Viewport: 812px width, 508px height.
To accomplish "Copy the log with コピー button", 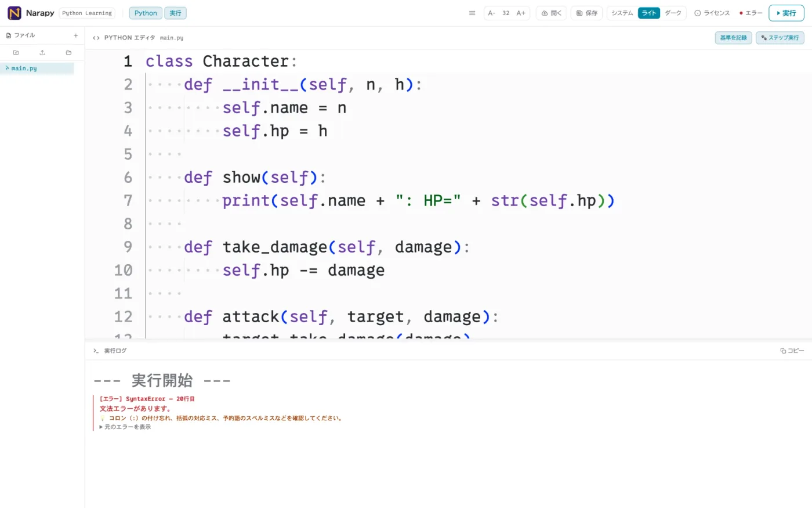I will (792, 351).
